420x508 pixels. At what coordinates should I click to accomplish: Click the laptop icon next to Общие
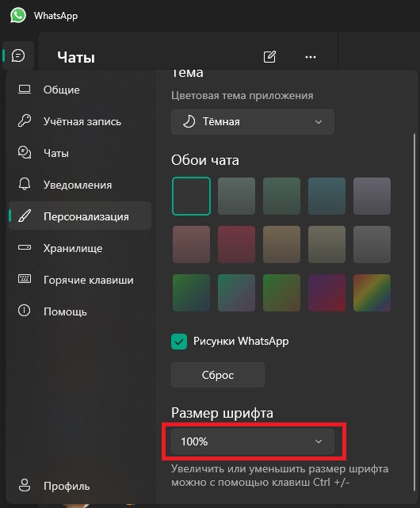[25, 90]
